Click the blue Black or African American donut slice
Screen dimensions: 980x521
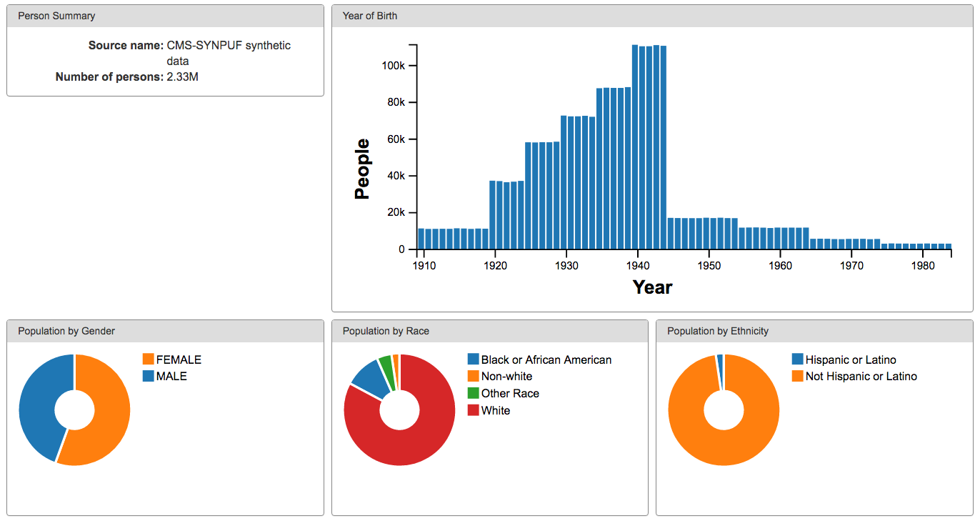click(367, 375)
